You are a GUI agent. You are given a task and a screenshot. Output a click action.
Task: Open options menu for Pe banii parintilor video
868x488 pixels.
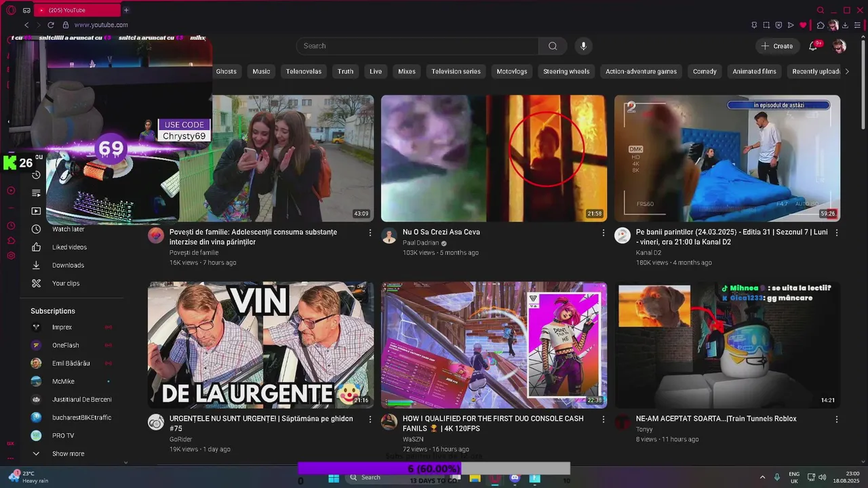point(837,232)
